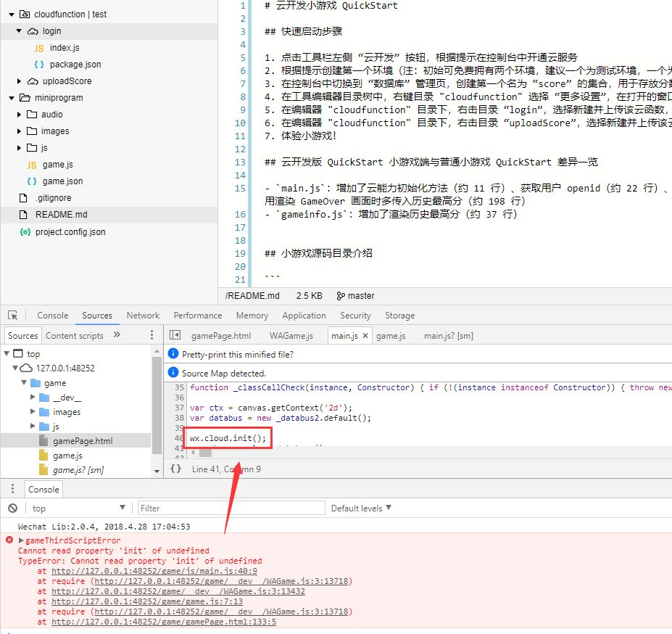Screen dimensions: 672x634
Task: Select game.js in Sources tree
Action: [67, 456]
